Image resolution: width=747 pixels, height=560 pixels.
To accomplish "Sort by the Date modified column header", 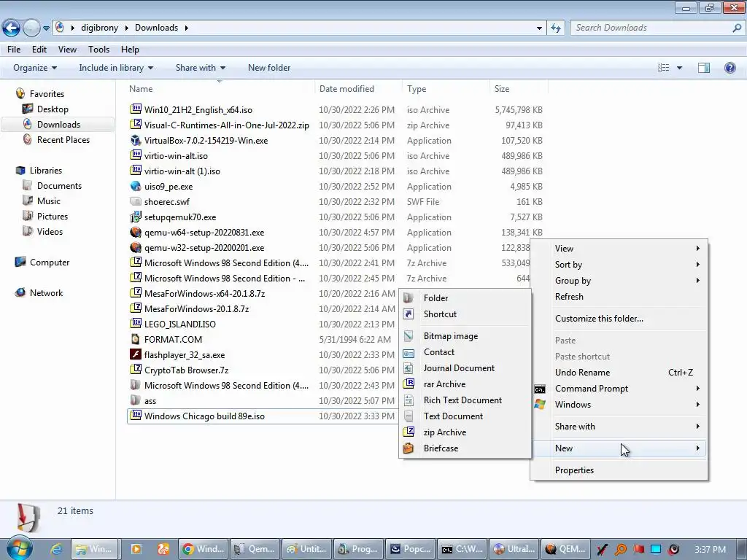I will [358, 88].
